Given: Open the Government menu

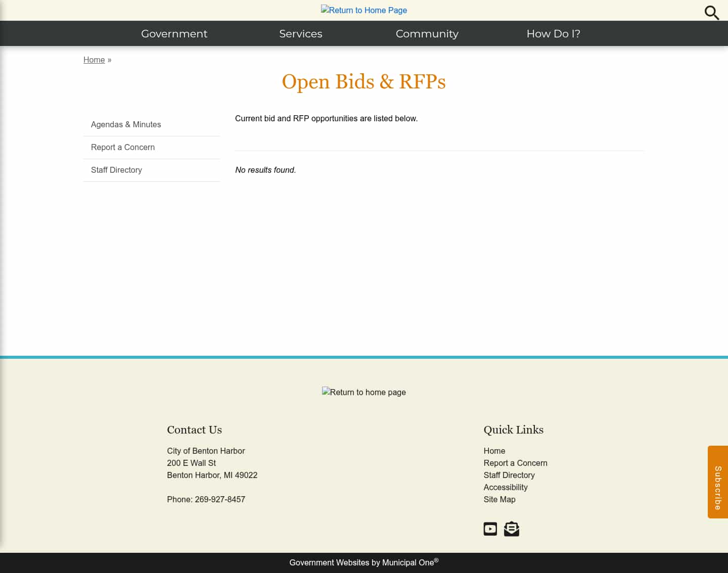Looking at the screenshot, I should 174,33.
